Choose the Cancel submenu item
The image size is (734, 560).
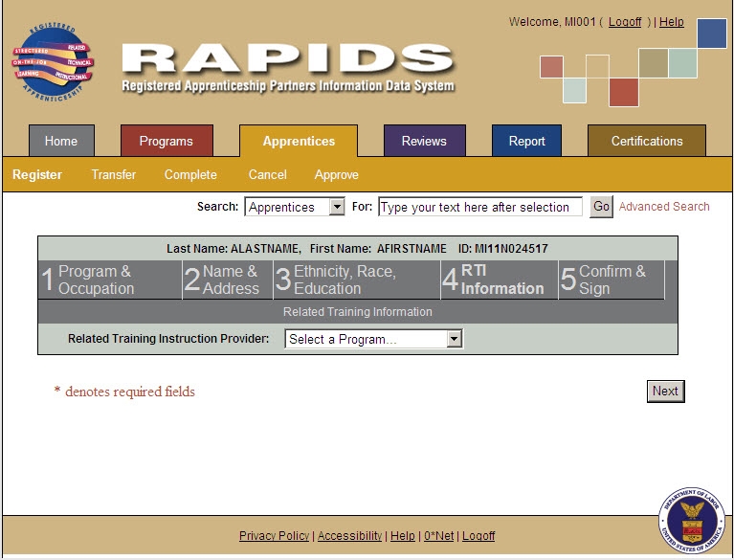267,174
